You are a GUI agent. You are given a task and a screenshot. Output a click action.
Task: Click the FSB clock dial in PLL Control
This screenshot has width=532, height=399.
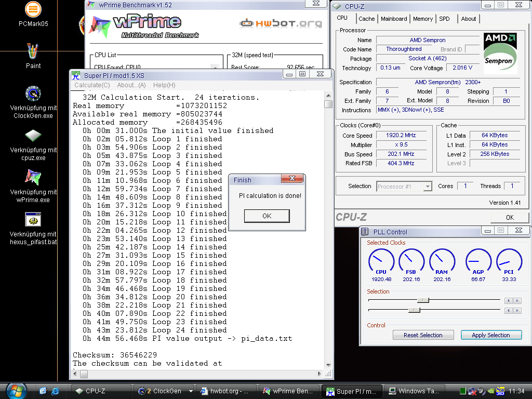pos(411,261)
